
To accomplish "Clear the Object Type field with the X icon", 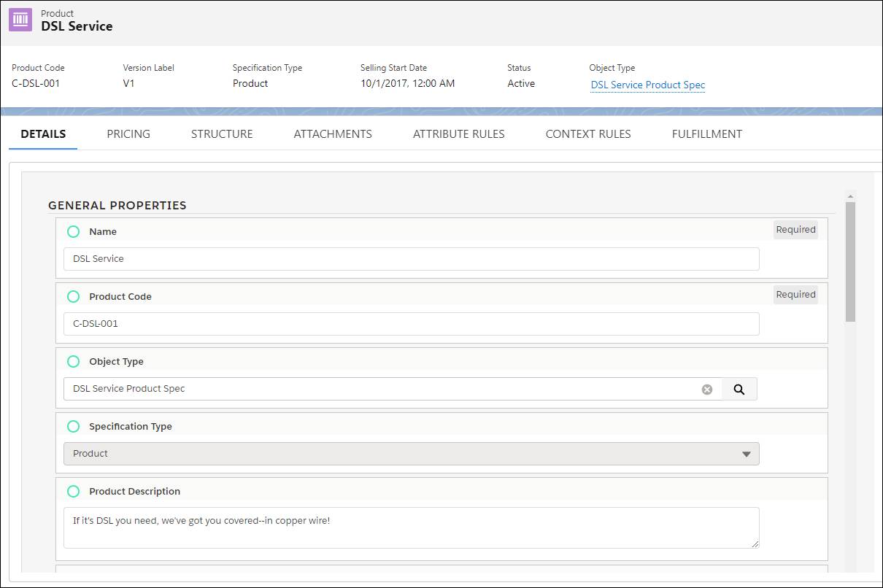I will pos(706,389).
